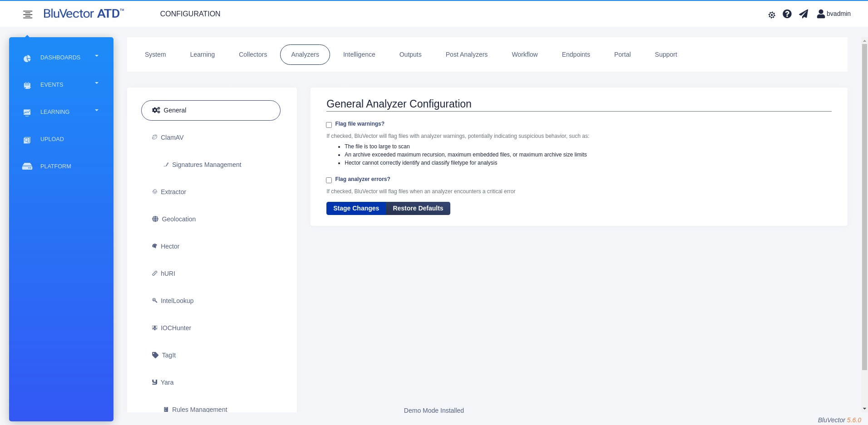Click the BluVector ATD logo

[x=84, y=14]
